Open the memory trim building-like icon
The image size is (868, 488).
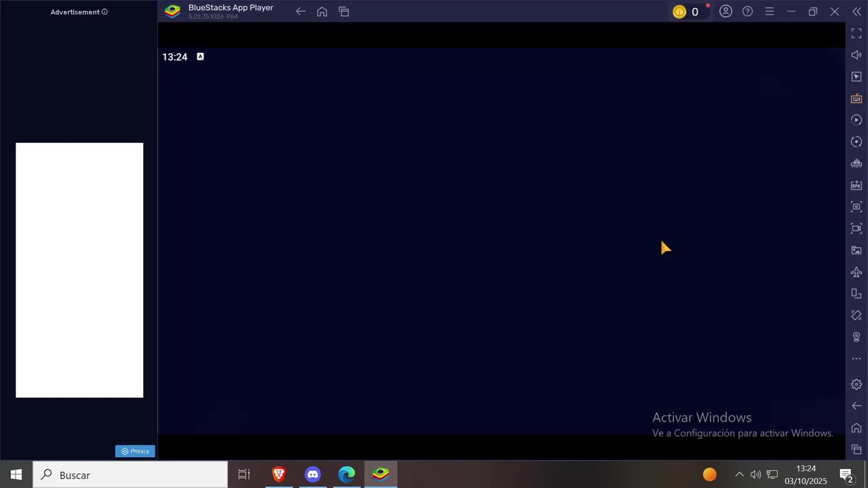(856, 163)
